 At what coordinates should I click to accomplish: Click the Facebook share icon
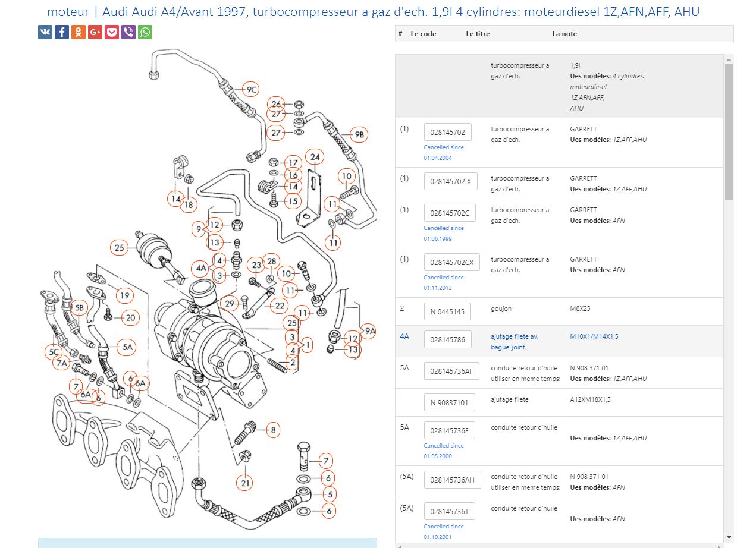click(x=62, y=32)
